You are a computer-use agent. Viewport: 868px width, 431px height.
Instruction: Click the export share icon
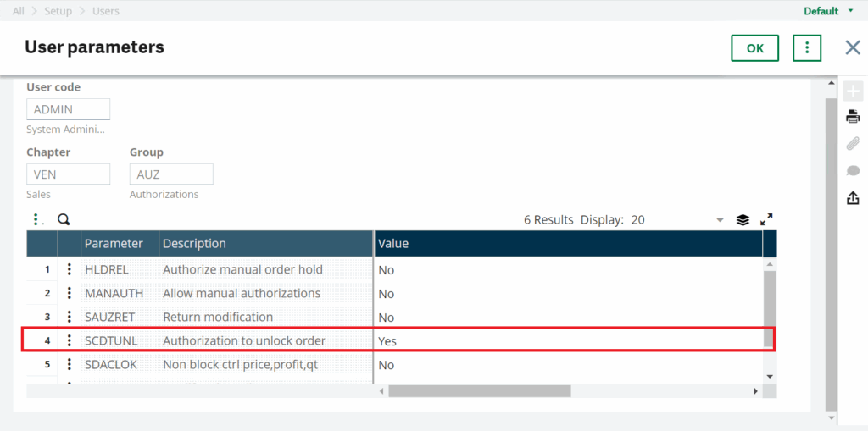[x=853, y=197]
